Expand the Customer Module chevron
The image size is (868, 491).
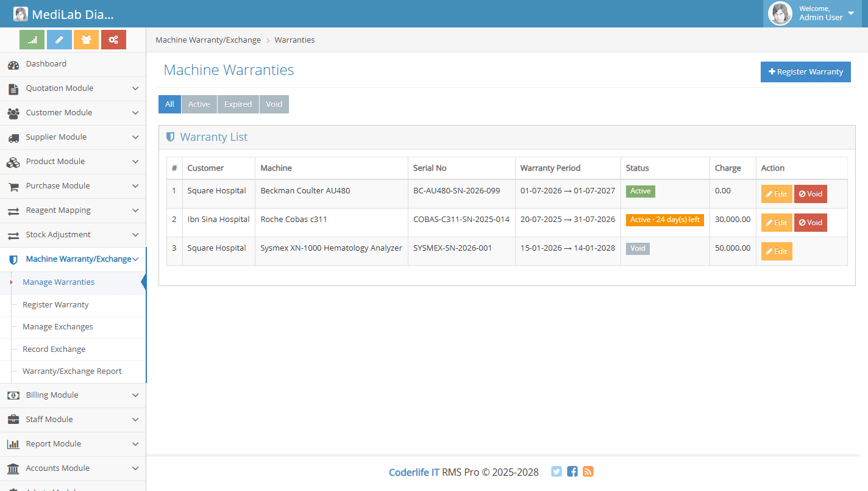click(x=135, y=113)
